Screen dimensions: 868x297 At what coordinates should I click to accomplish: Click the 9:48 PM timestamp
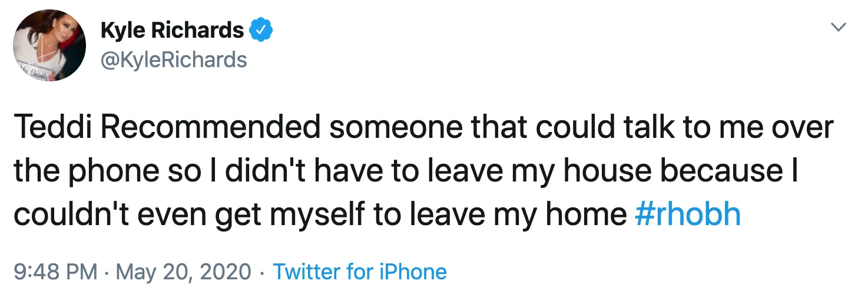[x=55, y=272]
